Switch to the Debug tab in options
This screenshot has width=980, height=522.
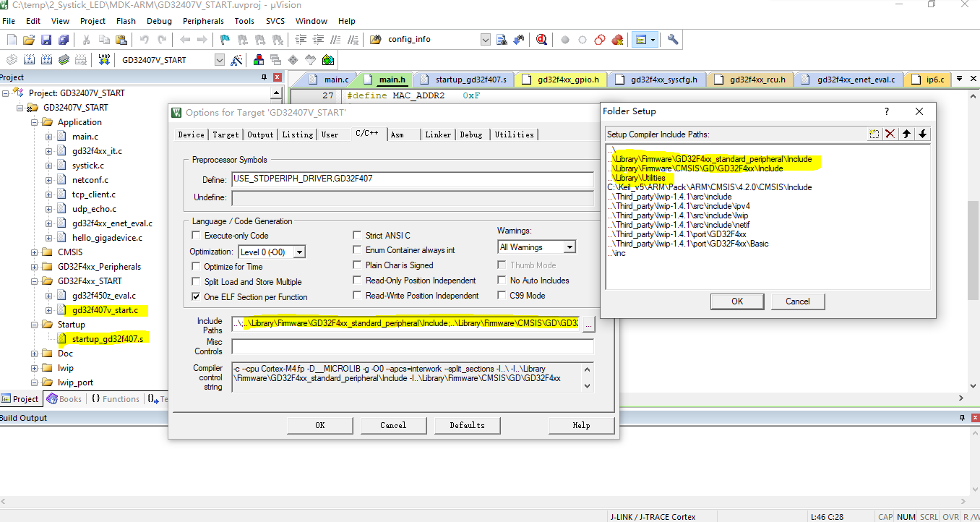coord(471,134)
